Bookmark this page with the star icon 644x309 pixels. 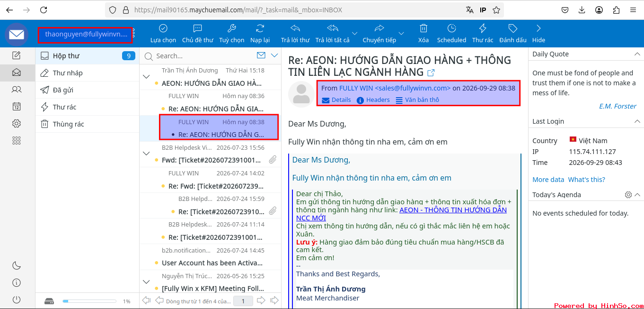(x=496, y=10)
